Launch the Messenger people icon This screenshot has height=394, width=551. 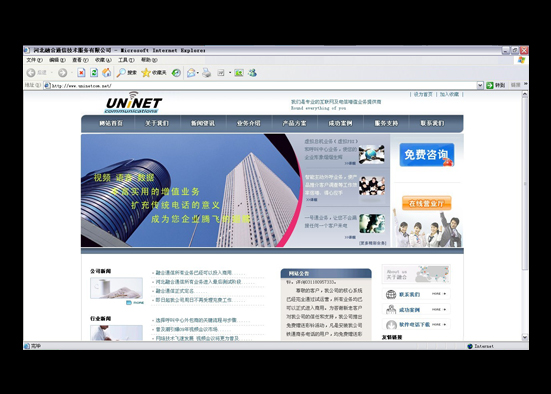(x=252, y=73)
